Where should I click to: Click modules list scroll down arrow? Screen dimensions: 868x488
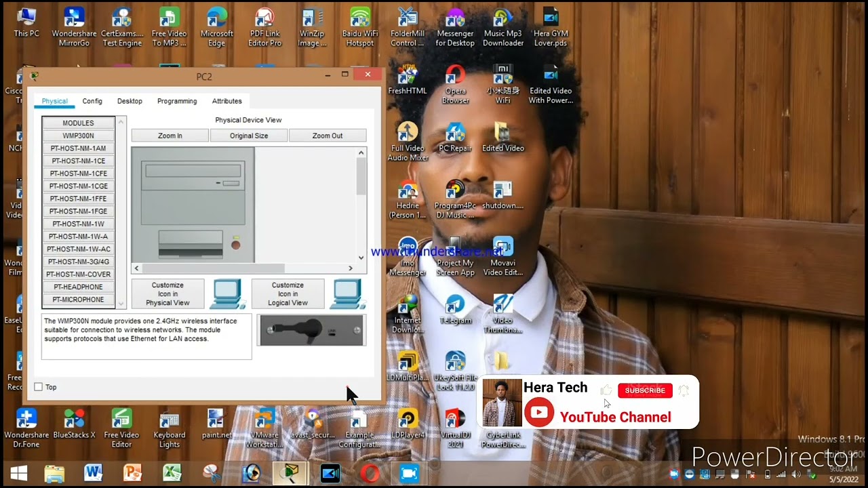pos(121,304)
